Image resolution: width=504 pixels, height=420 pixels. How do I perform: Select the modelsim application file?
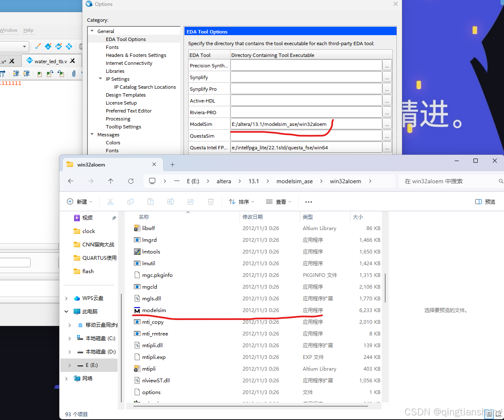[x=154, y=310]
